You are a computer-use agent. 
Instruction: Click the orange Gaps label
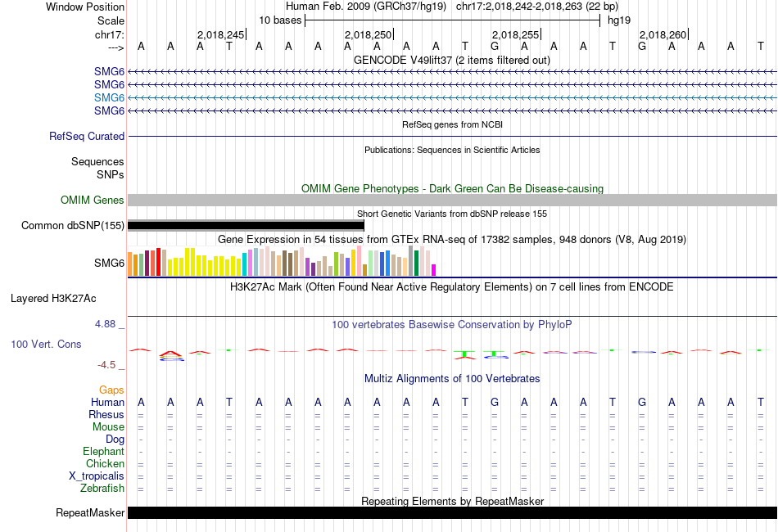(111, 390)
